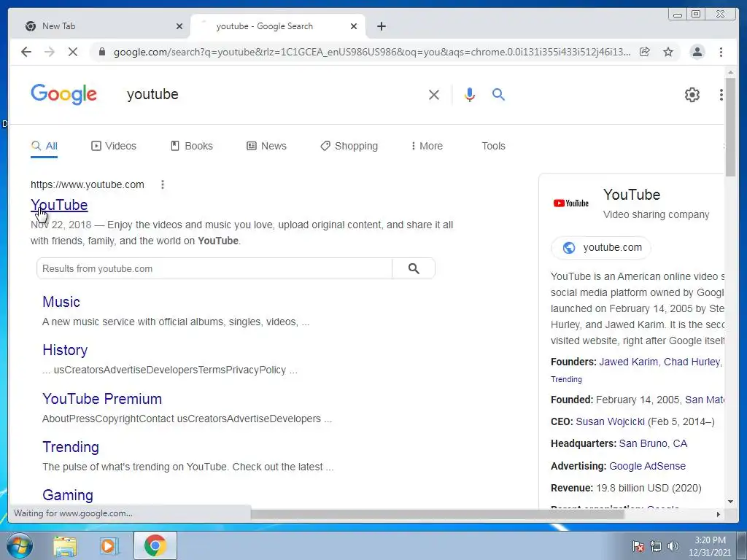Click the blue magnifier search button
The width and height of the screenshot is (747, 560).
click(498, 94)
